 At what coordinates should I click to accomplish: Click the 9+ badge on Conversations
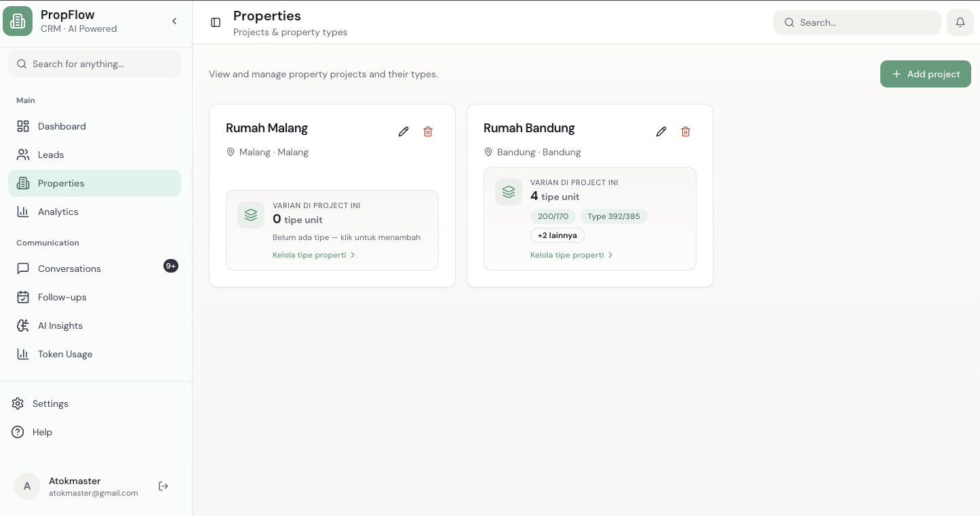click(171, 266)
